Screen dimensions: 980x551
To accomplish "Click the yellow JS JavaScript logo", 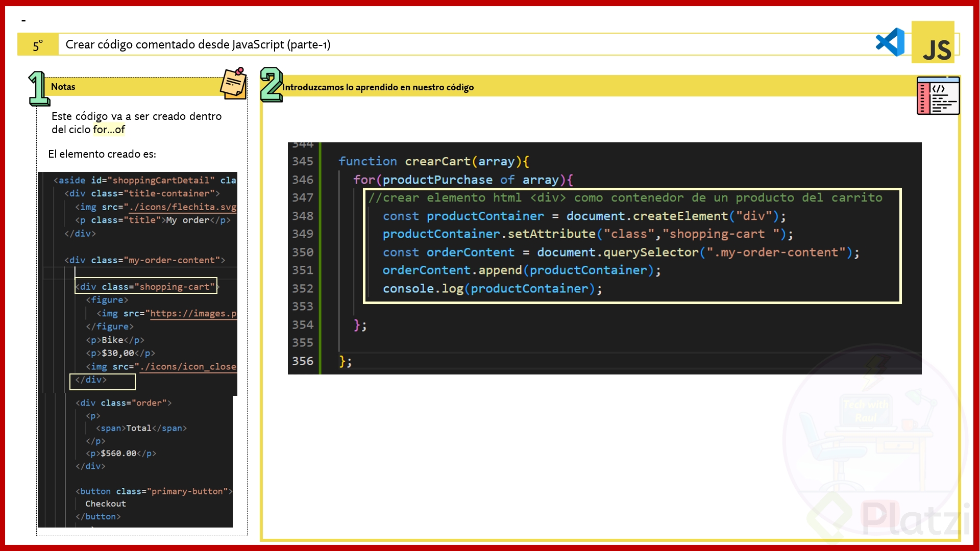I will (x=933, y=42).
